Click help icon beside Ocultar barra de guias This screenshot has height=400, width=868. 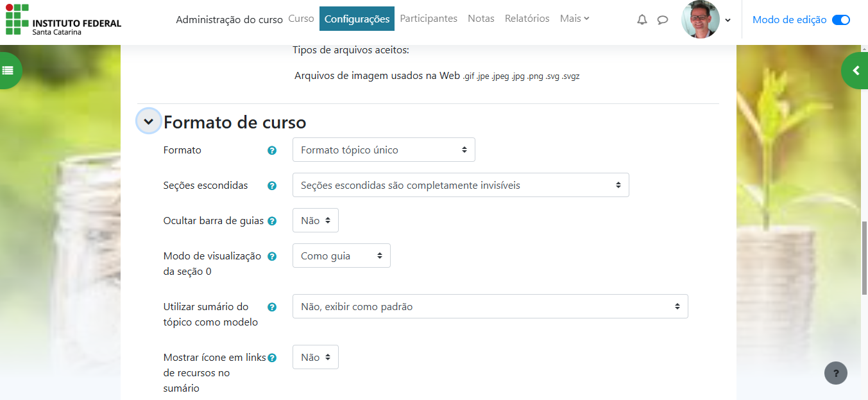coord(272,221)
